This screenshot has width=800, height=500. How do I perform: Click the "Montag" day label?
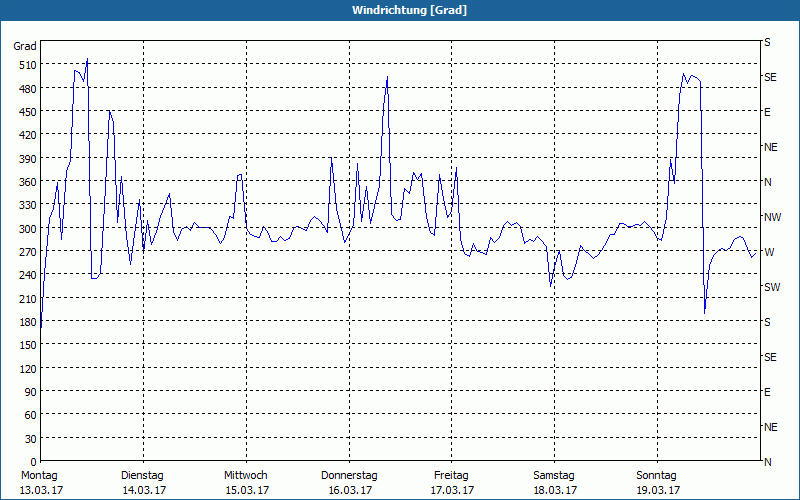(x=39, y=476)
